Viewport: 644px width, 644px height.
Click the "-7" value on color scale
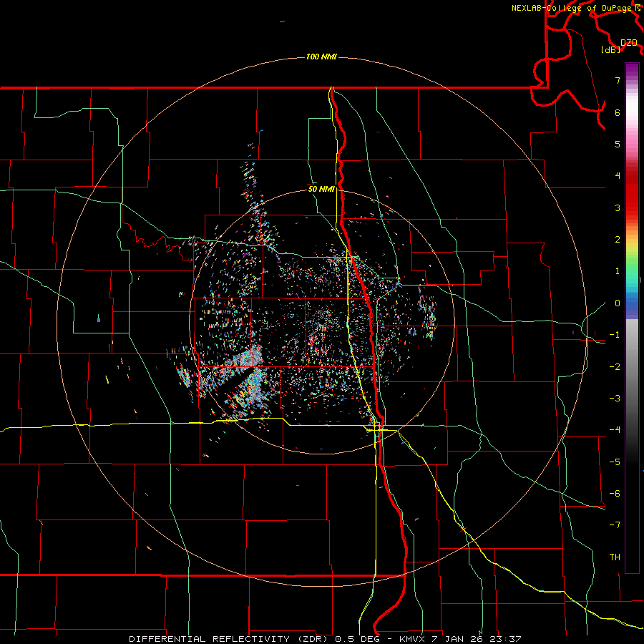pyautogui.click(x=615, y=525)
